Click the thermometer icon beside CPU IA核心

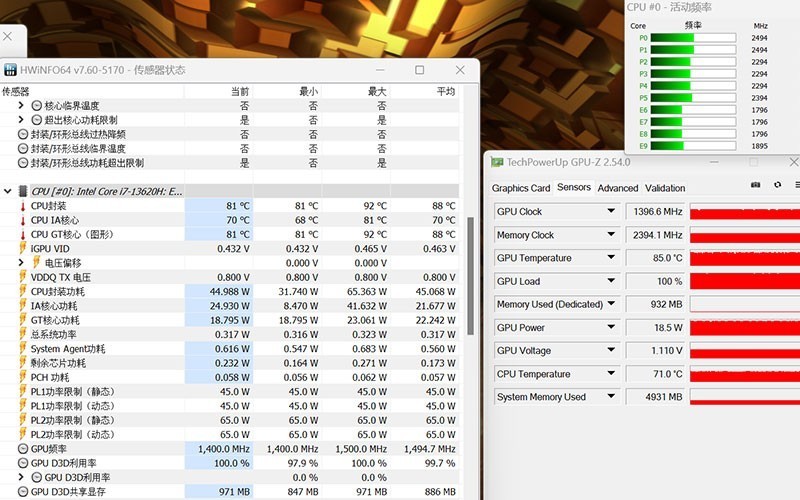coord(23,220)
